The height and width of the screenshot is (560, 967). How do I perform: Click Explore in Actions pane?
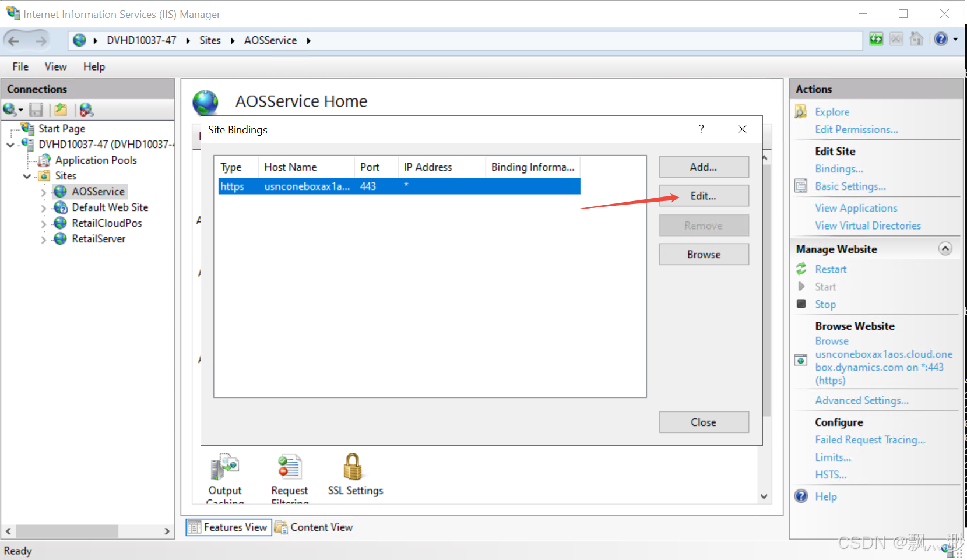pyautogui.click(x=832, y=112)
